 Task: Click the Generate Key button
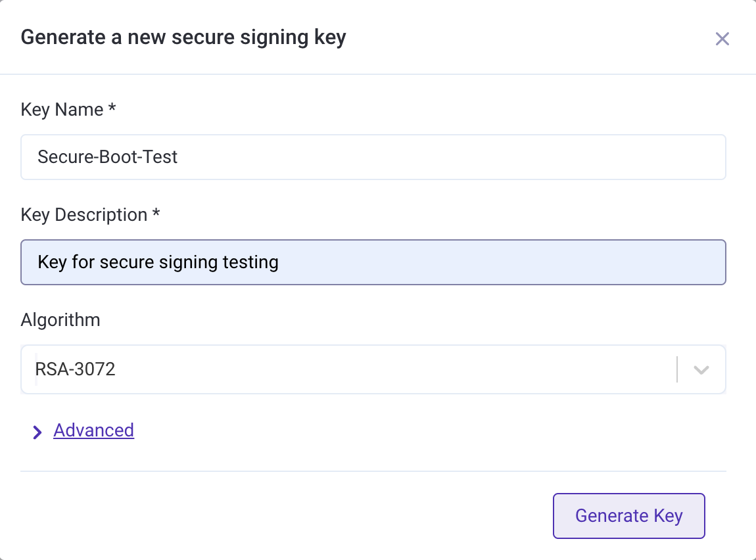(628, 516)
